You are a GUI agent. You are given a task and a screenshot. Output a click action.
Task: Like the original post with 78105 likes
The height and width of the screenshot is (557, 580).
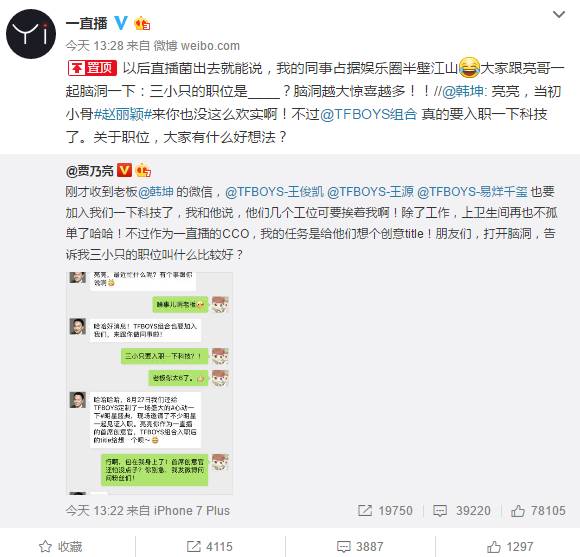pyautogui.click(x=538, y=511)
